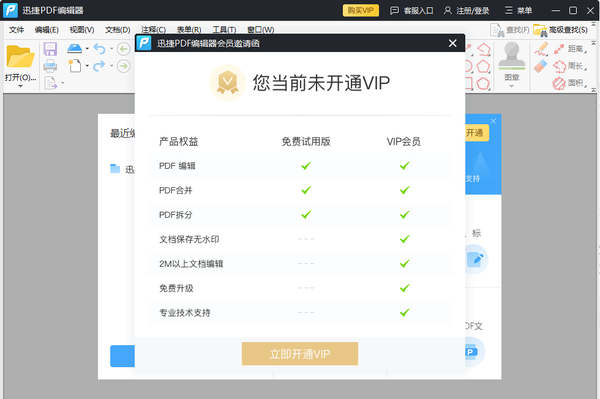Expand the Open (打开) dropdown arrow

[x=20, y=86]
